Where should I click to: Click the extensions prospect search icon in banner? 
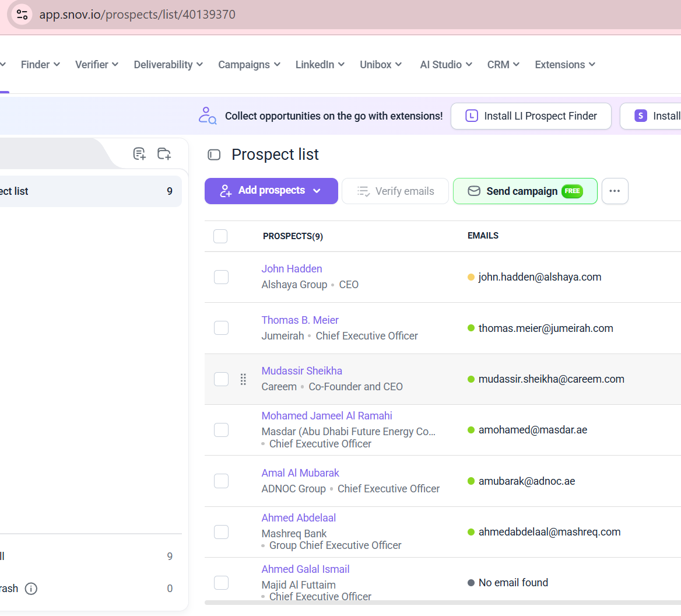[x=207, y=116]
